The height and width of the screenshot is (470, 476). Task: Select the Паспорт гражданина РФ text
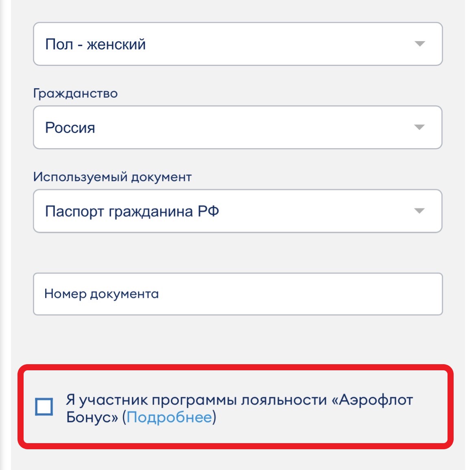(x=132, y=211)
